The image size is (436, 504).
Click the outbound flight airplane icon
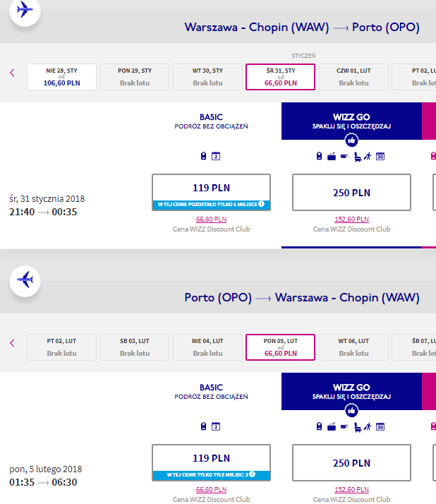25,10
